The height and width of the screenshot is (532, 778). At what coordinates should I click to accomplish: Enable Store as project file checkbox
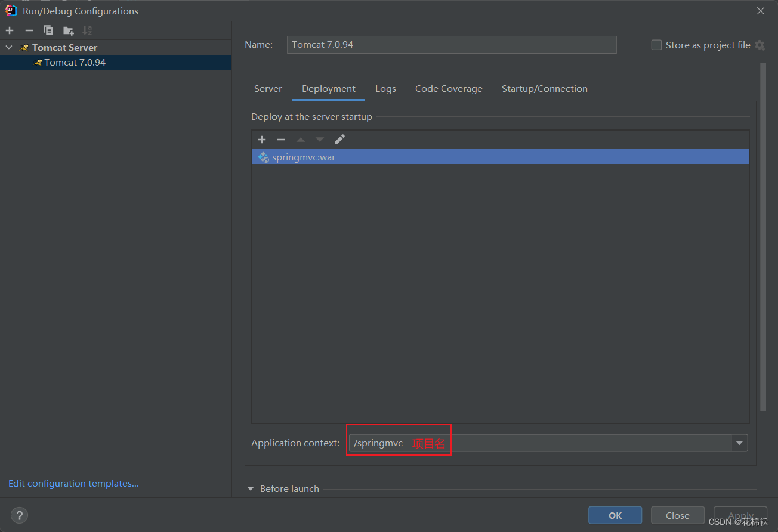tap(656, 45)
